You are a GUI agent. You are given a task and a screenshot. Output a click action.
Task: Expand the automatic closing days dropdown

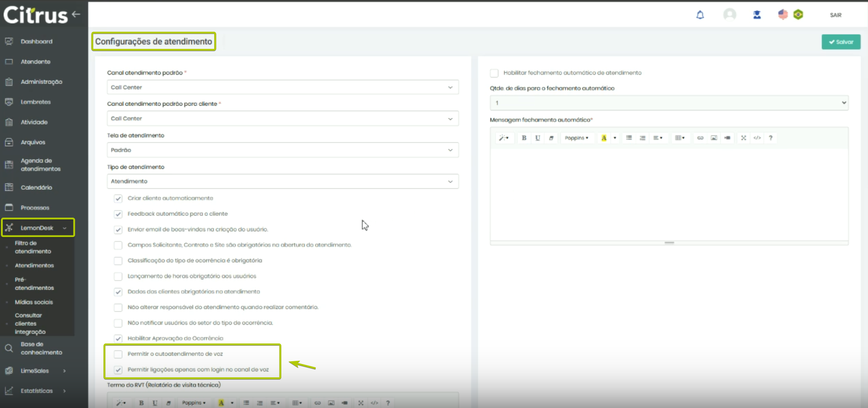[x=669, y=103]
